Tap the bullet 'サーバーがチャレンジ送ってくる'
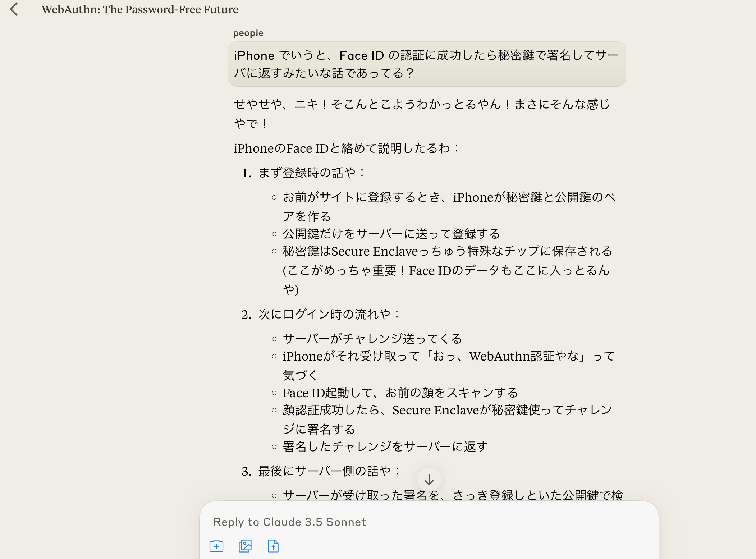Screen dimensions: 756x559 click(x=372, y=339)
